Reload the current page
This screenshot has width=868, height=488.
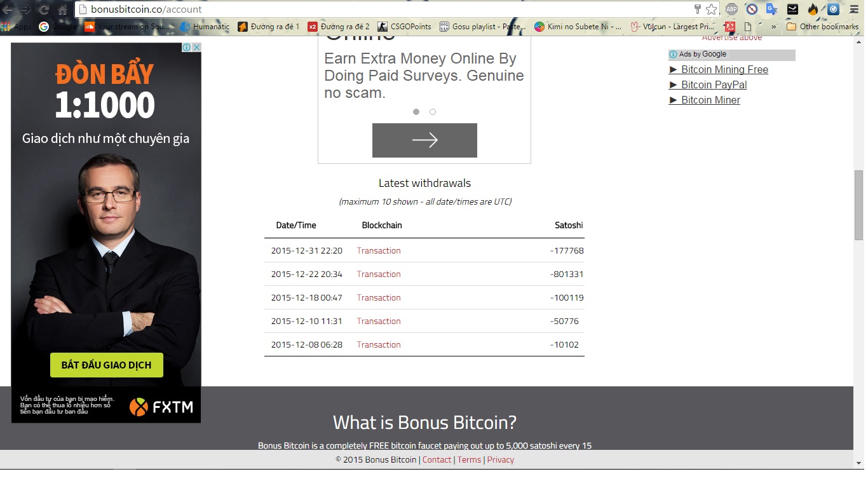coord(44,10)
